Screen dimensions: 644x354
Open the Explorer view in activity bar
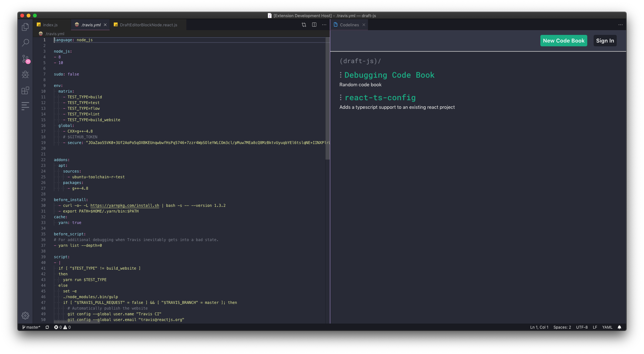[25, 27]
